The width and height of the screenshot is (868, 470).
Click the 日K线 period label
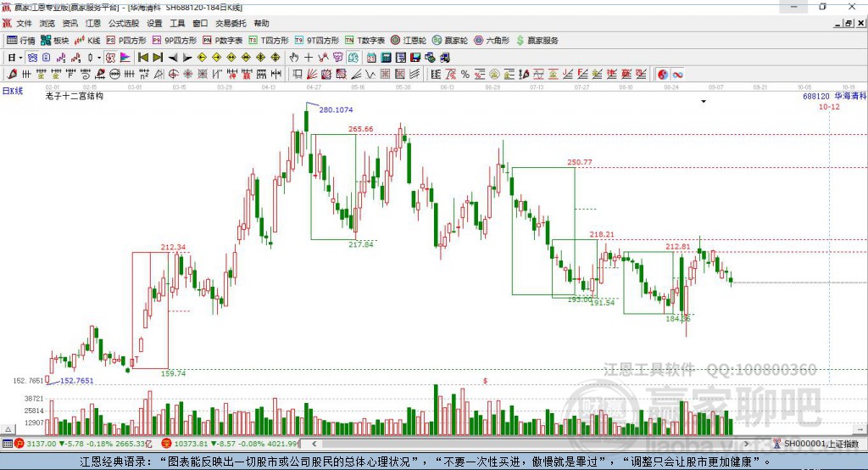[13, 91]
